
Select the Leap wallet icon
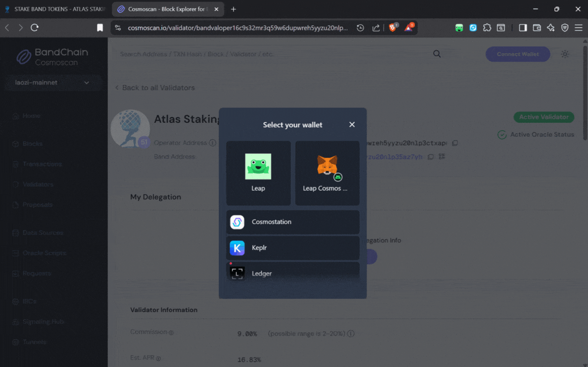coord(258,166)
